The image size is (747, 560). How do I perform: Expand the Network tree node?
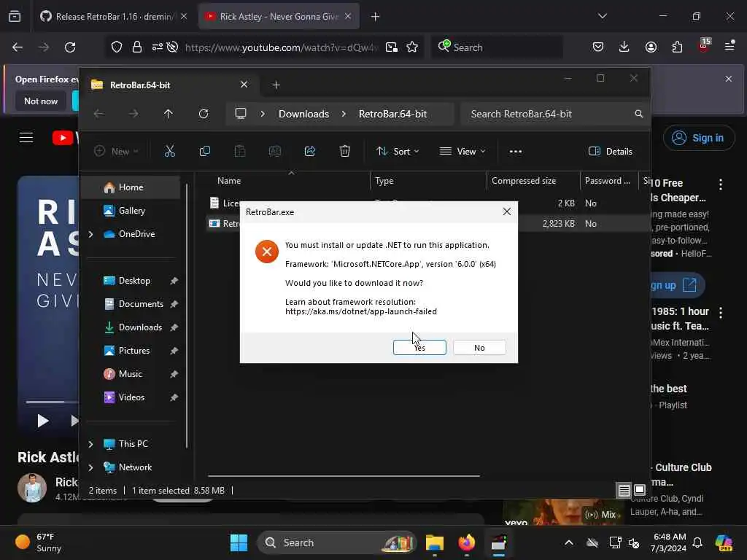pos(90,467)
